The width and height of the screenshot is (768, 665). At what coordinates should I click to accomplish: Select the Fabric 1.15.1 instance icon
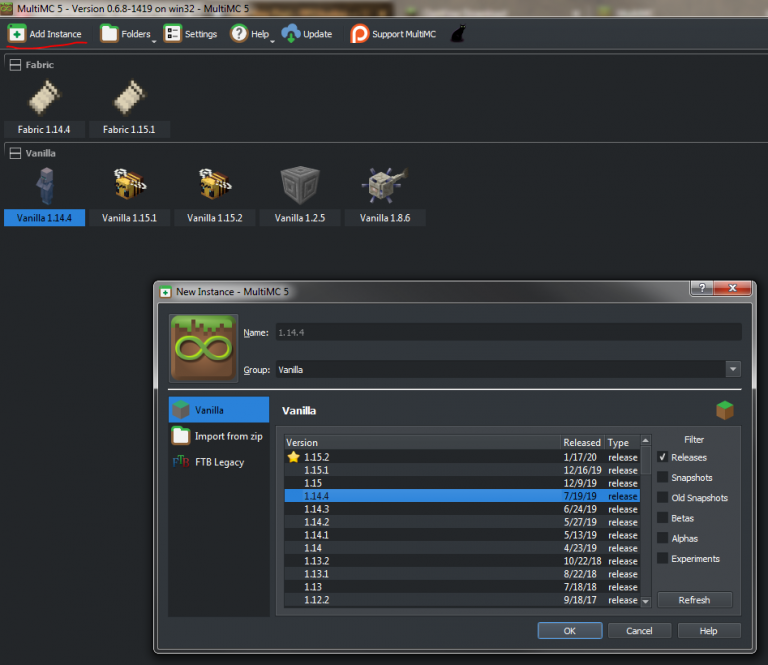pos(130,98)
